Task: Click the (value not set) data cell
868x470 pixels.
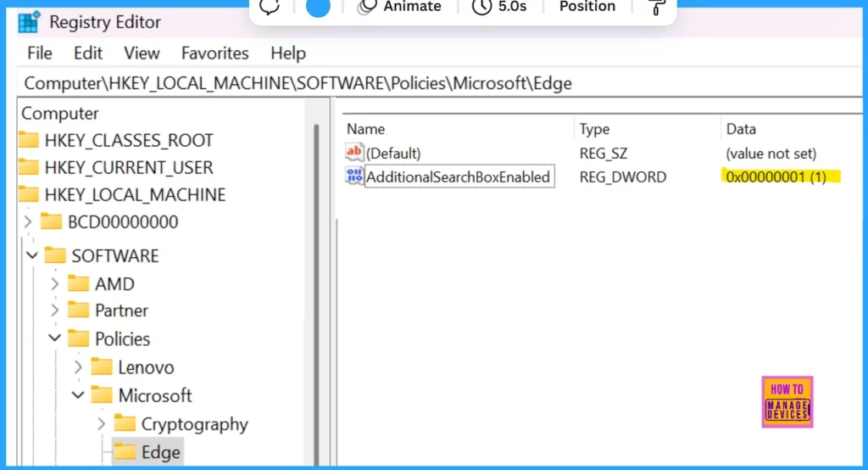Action: [x=771, y=154]
